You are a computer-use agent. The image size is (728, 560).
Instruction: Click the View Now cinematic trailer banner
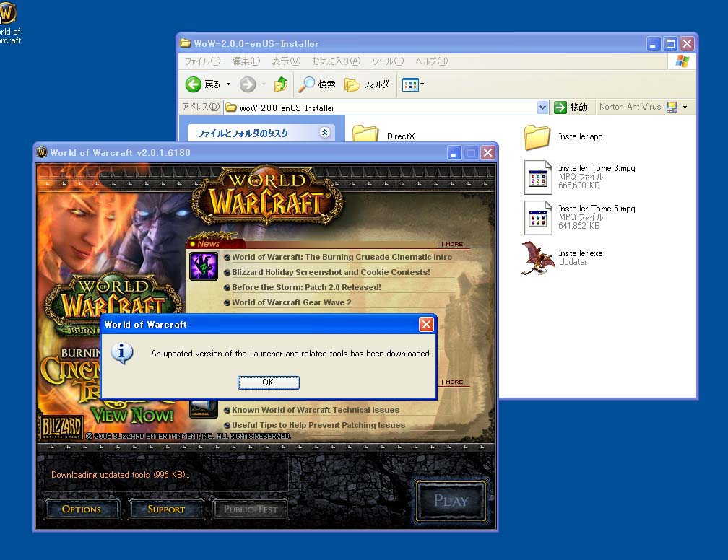click(132, 415)
